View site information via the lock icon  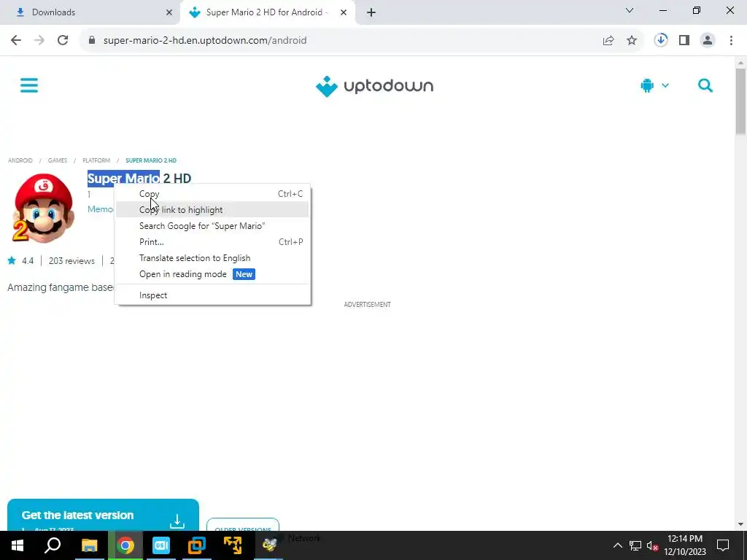tap(92, 41)
